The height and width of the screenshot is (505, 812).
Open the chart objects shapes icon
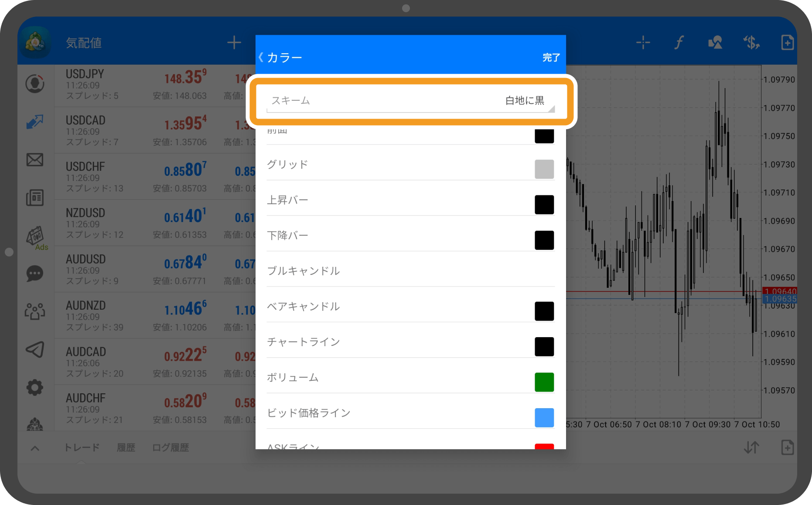[715, 42]
